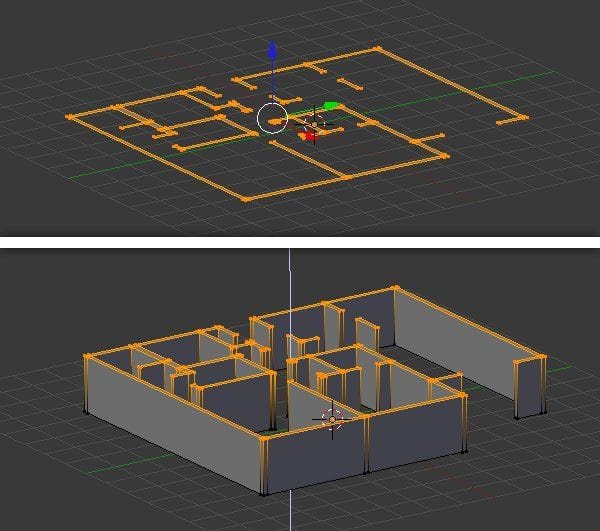The width and height of the screenshot is (600, 531).
Task: Select the top-left corner vertex of the extruded walls
Action: [87, 357]
